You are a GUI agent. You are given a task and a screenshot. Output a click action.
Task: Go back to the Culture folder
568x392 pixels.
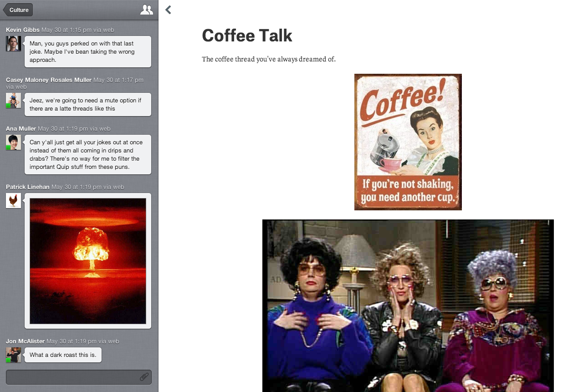(x=17, y=10)
